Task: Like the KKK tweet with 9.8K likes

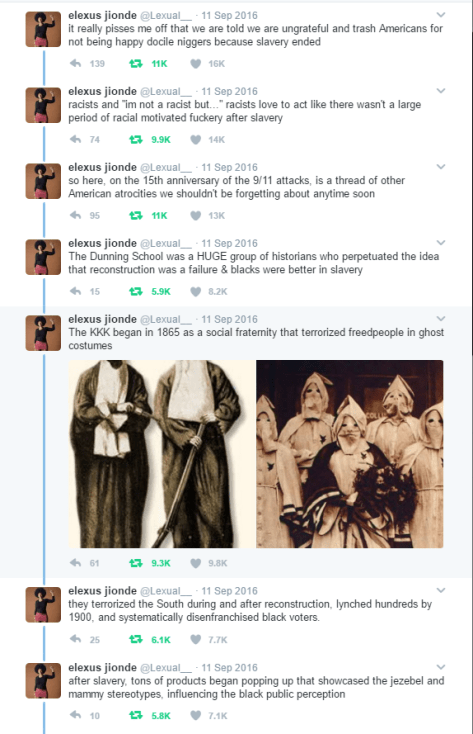Action: (x=196, y=563)
